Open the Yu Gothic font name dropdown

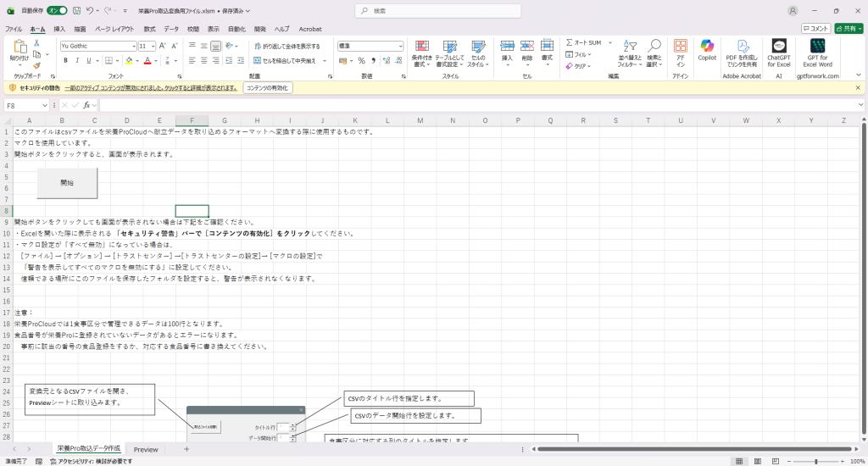point(132,46)
